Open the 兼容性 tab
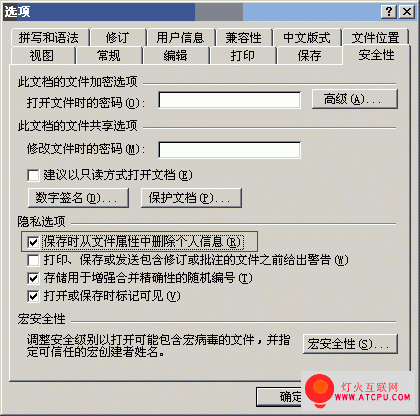Image resolution: width=420 pixels, height=416 pixels. click(x=244, y=37)
